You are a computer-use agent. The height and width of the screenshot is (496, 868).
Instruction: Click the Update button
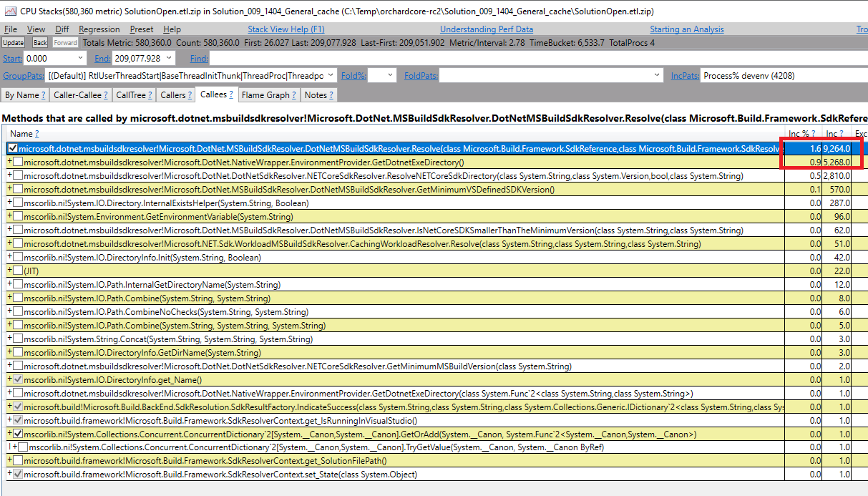pyautogui.click(x=14, y=43)
